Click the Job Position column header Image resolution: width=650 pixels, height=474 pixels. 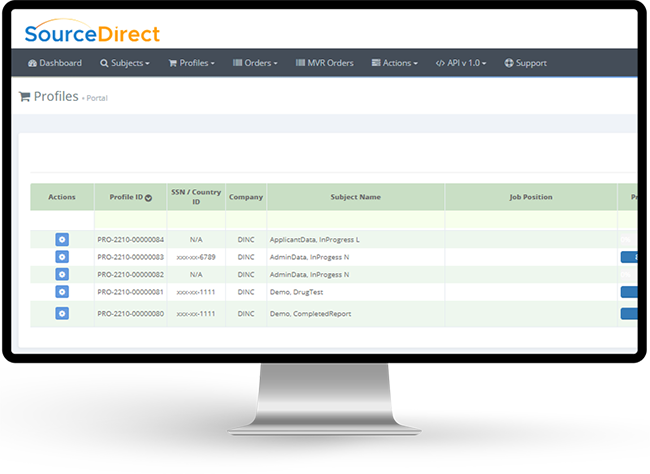530,197
